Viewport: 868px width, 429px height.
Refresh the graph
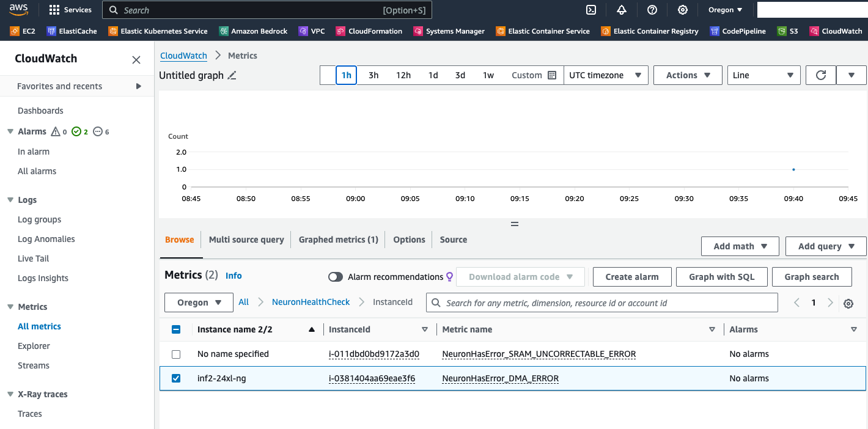(821, 75)
